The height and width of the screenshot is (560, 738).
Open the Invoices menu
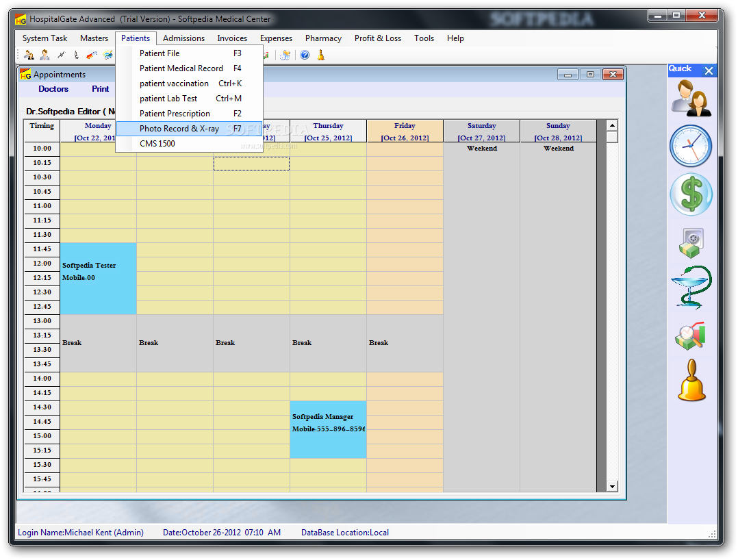[232, 38]
